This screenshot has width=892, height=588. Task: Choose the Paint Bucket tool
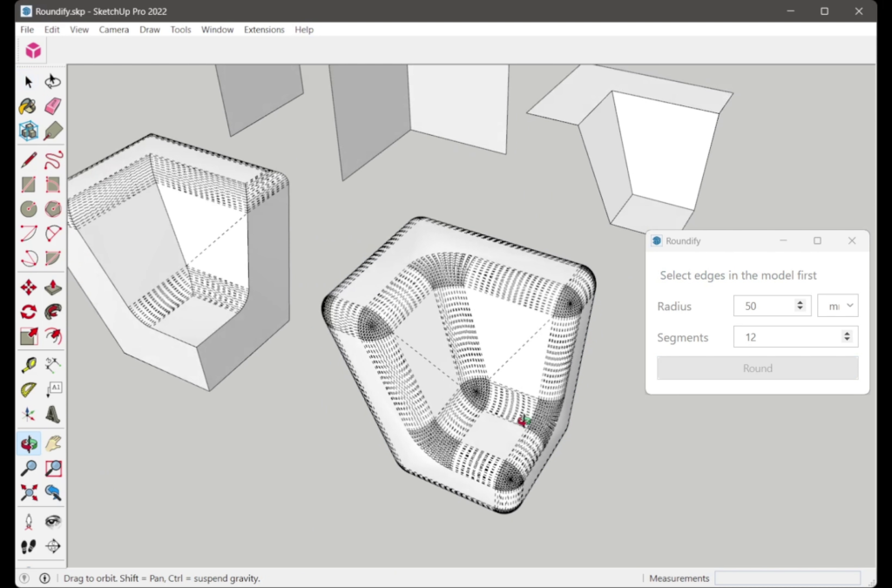29,106
